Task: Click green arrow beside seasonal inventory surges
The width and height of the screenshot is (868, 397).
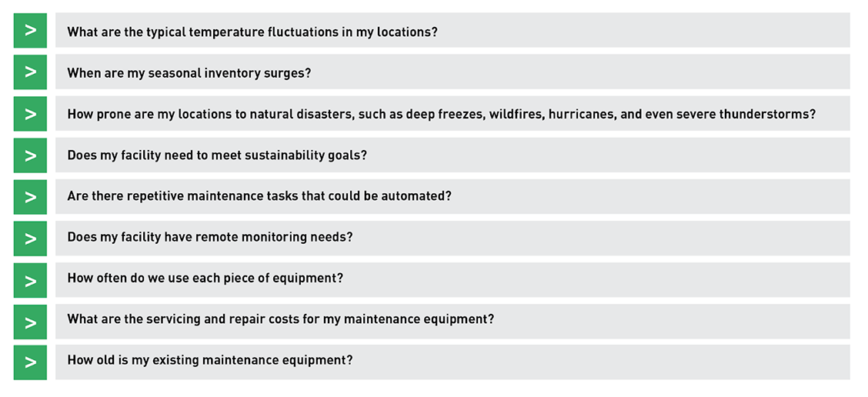Action: pos(30,72)
